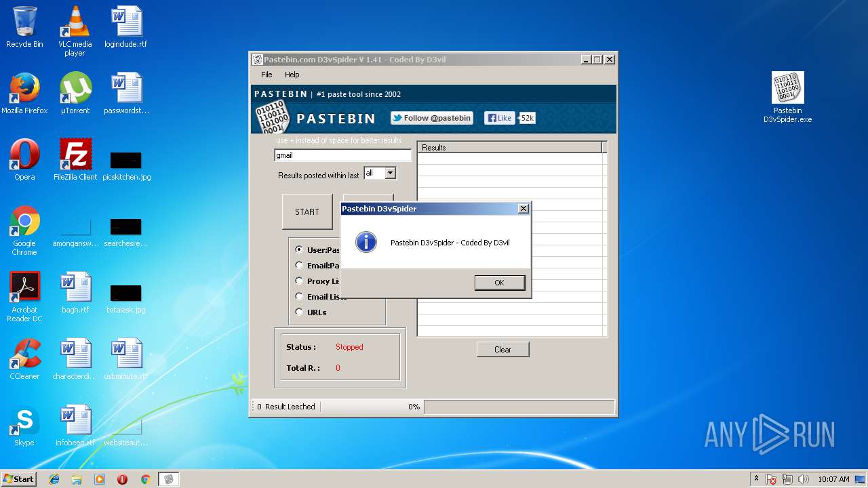Click the 10:07 AM system clock
Viewport: 868px width, 488px height.
point(833,479)
